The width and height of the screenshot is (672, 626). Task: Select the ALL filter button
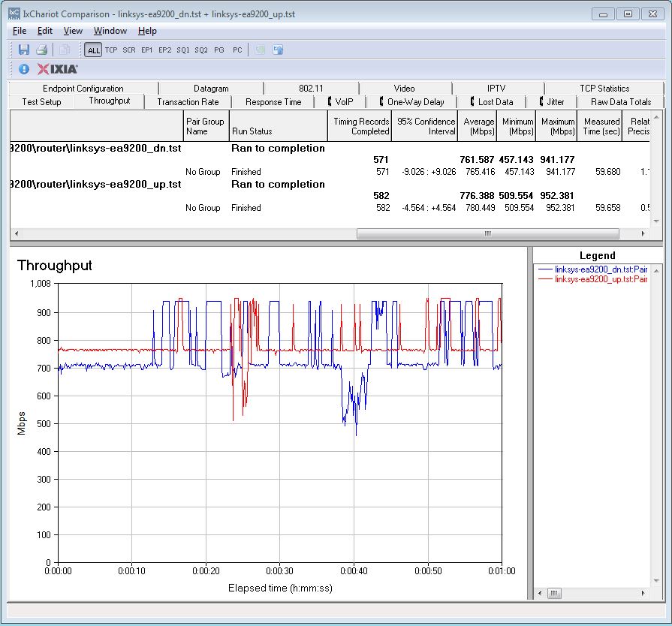tap(93, 50)
